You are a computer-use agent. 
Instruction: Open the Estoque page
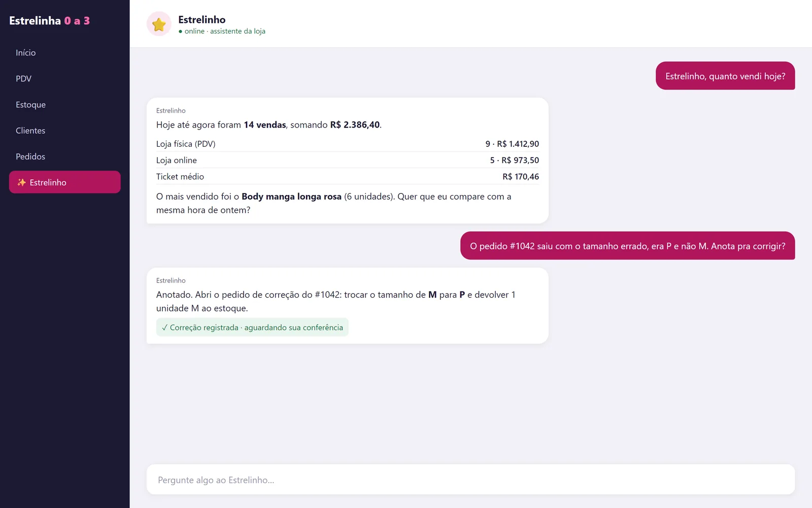pos(64,105)
